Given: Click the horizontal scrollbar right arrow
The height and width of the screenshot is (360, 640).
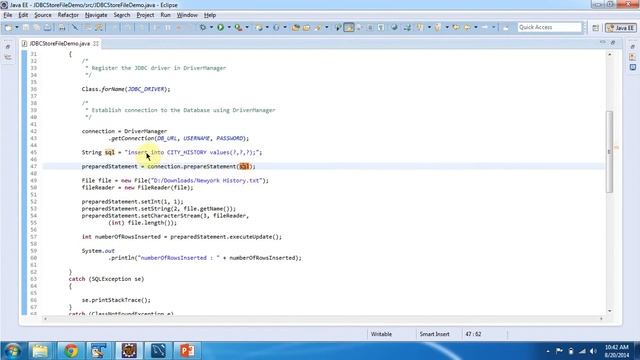Looking at the screenshot, I should 601,319.
